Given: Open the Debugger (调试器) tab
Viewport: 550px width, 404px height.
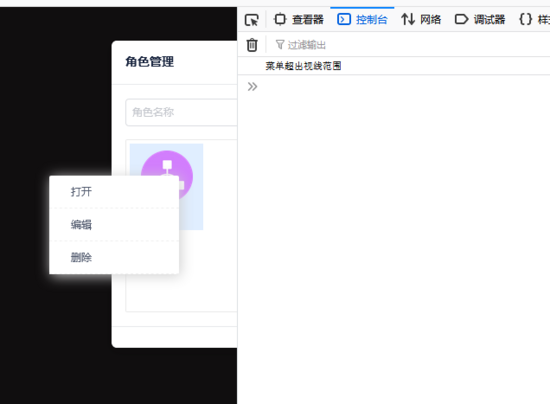Looking at the screenshot, I should pyautogui.click(x=480, y=19).
